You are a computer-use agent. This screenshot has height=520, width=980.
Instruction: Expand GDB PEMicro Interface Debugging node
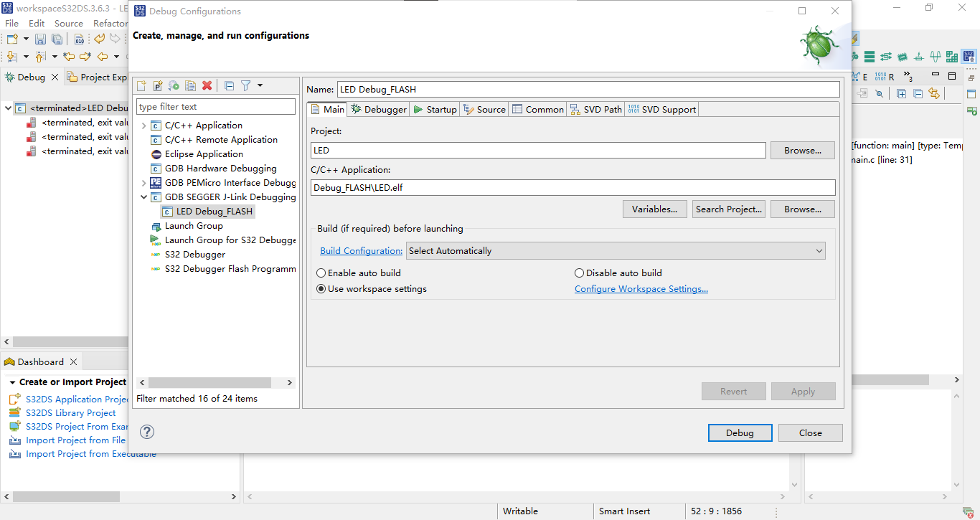click(143, 183)
